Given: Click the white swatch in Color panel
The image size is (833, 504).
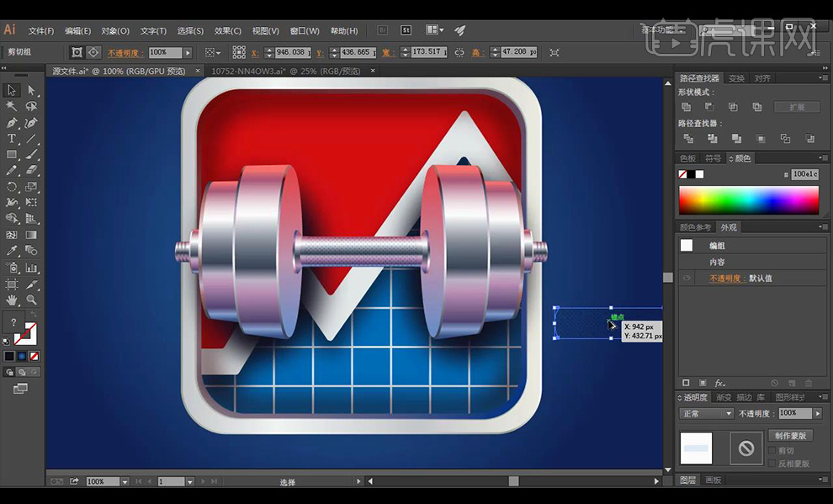Looking at the screenshot, I should pos(700,174).
